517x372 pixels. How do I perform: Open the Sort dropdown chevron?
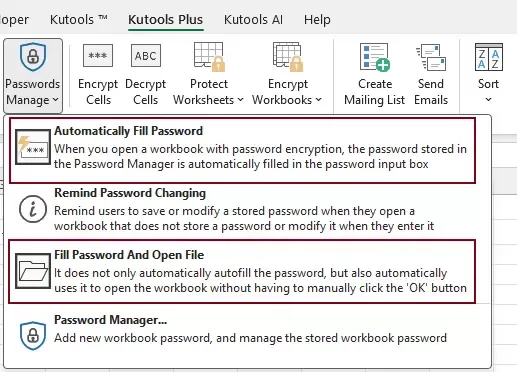(x=488, y=99)
